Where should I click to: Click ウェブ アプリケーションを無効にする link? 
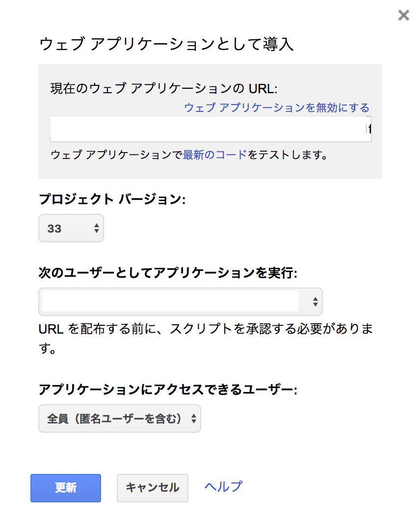pos(277,107)
